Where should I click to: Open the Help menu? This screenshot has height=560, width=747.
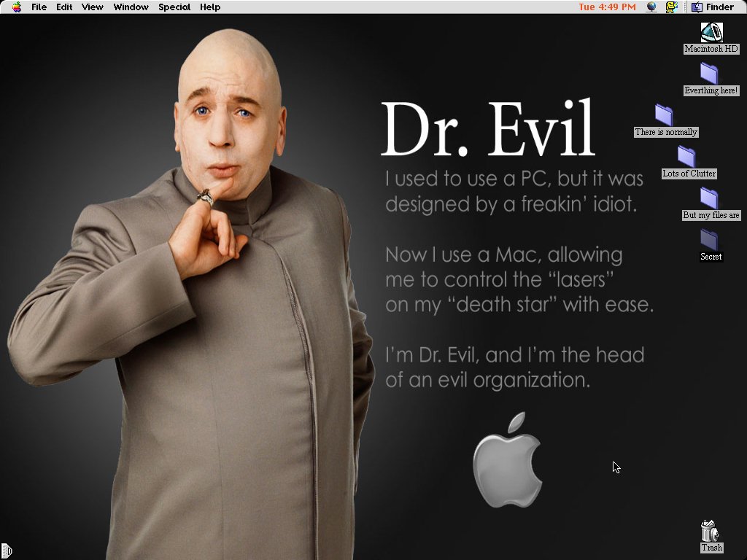[x=210, y=7]
